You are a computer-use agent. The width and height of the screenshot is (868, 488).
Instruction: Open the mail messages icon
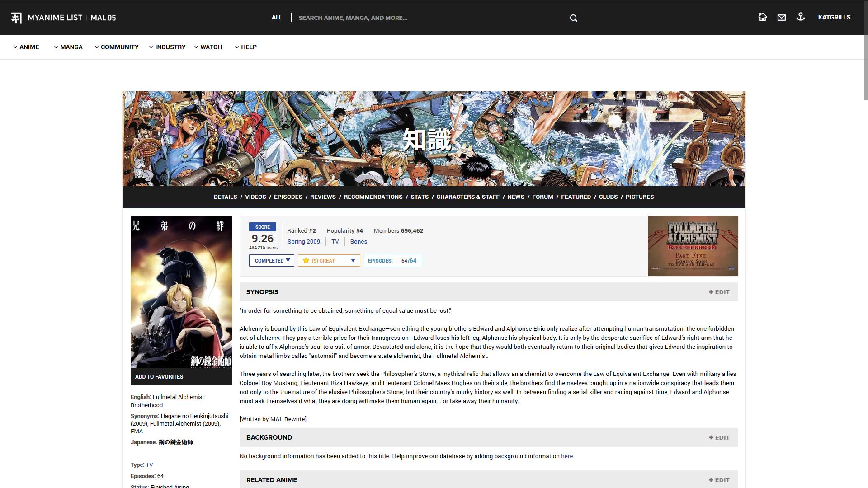tap(781, 18)
